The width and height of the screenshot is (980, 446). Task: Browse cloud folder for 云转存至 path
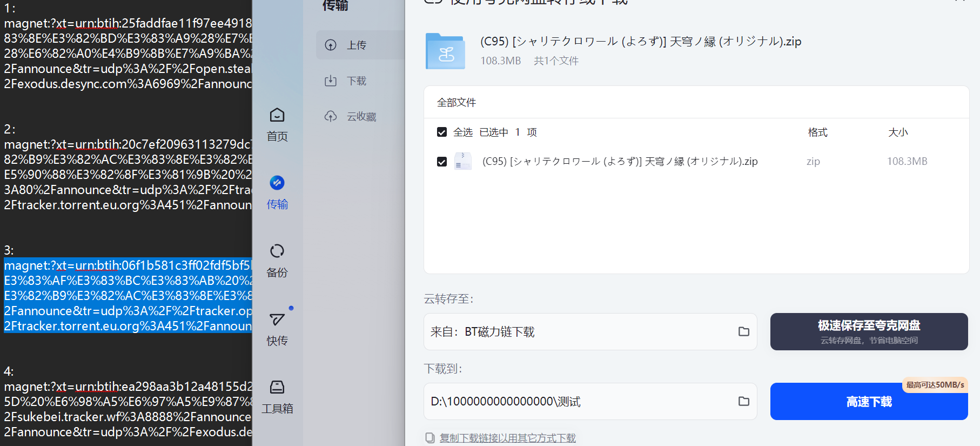point(744,331)
